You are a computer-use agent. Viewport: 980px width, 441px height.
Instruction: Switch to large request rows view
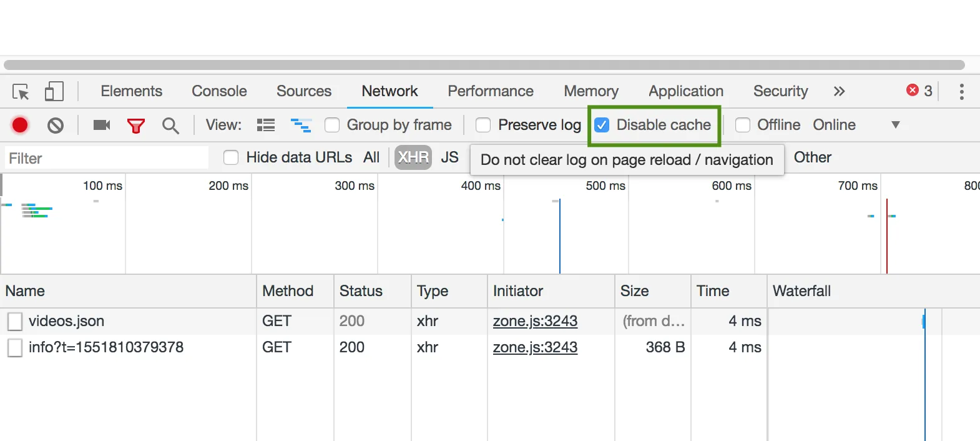coord(266,126)
